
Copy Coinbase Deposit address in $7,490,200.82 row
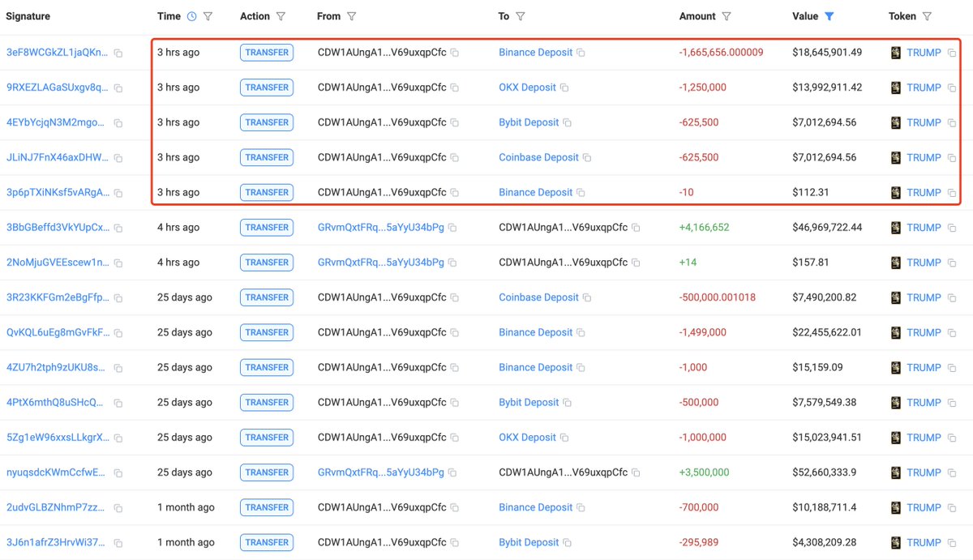click(x=587, y=298)
